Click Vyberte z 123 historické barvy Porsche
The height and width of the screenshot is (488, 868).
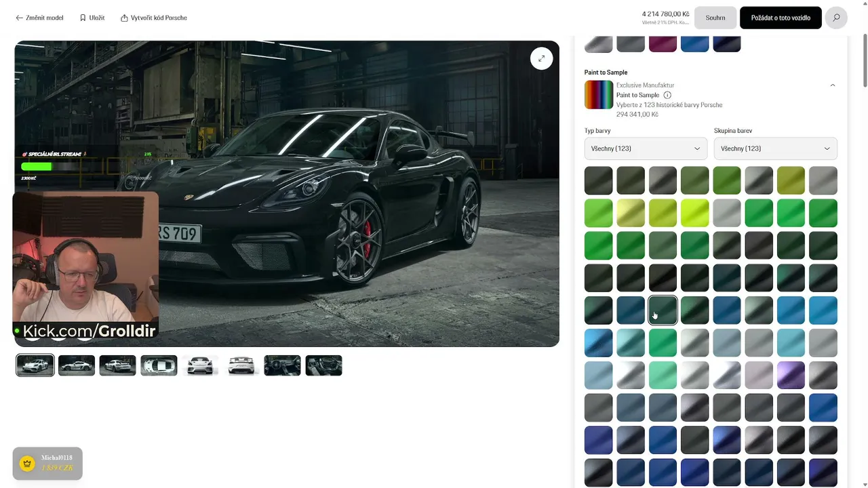669,105
